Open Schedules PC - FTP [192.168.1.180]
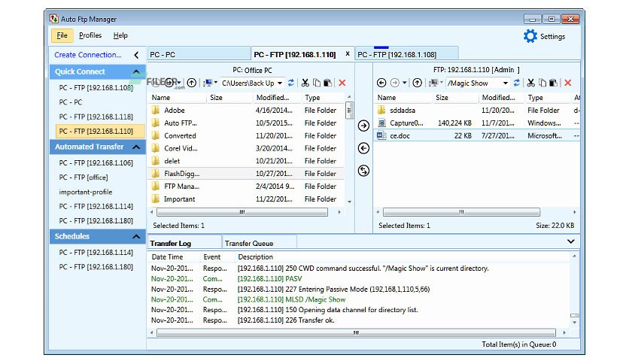This screenshot has width=629, height=364. click(96, 267)
